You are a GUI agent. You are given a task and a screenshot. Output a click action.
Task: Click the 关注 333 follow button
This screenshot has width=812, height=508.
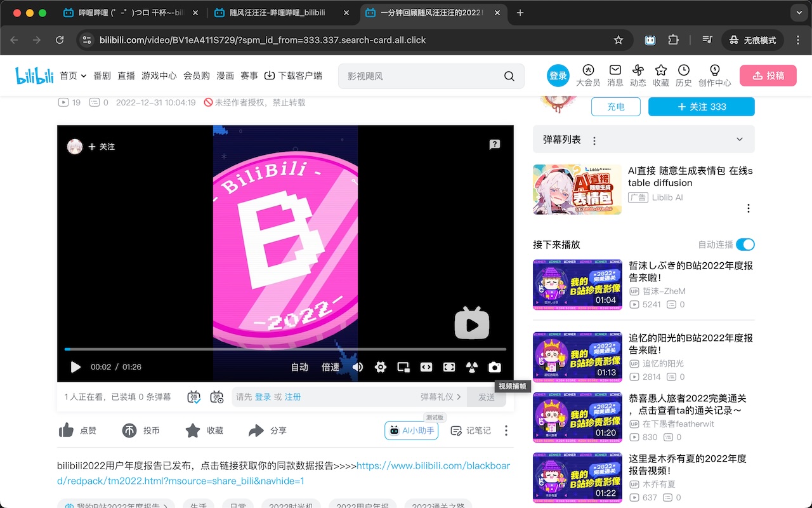tap(701, 107)
